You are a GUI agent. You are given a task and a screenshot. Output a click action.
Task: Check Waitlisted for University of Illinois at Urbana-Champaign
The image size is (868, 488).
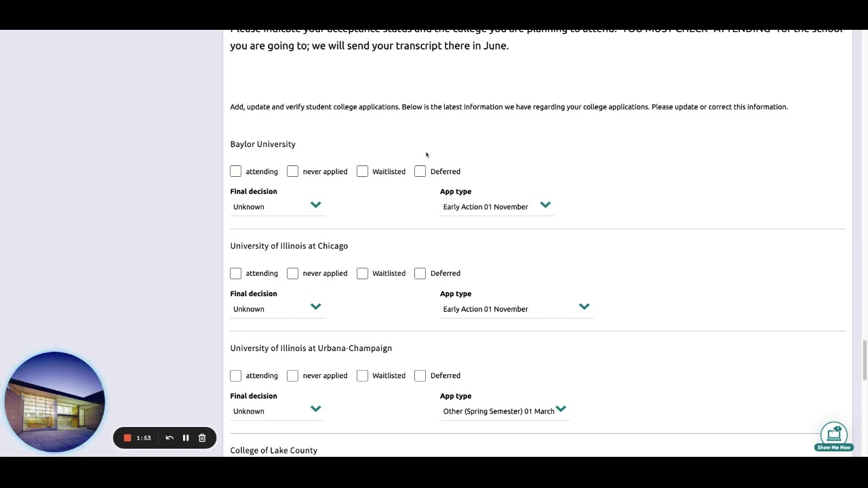[362, 375]
